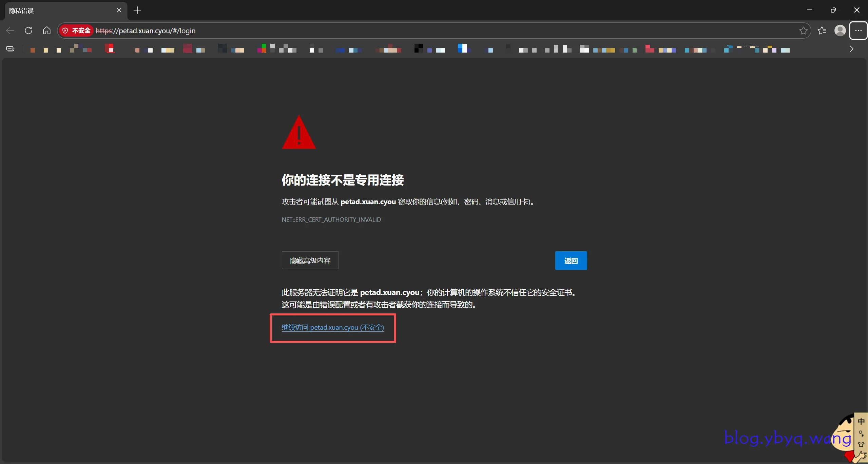The height and width of the screenshot is (464, 868).
Task: Open a new tab with plus
Action: [137, 10]
